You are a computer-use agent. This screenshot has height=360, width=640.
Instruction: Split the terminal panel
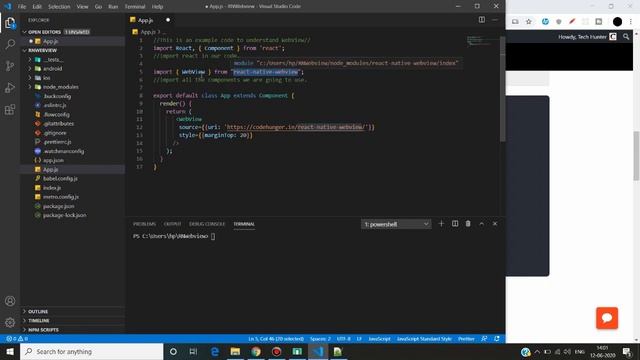455,224
